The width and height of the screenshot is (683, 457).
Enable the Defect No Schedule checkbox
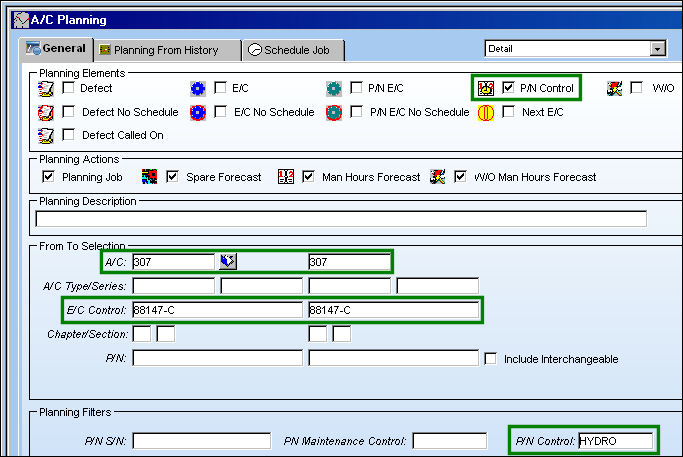point(68,112)
